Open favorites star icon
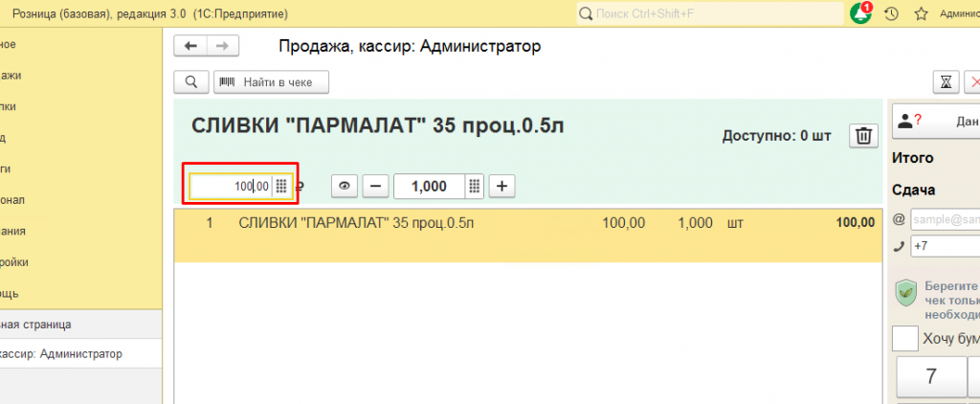980x404 pixels. click(921, 13)
